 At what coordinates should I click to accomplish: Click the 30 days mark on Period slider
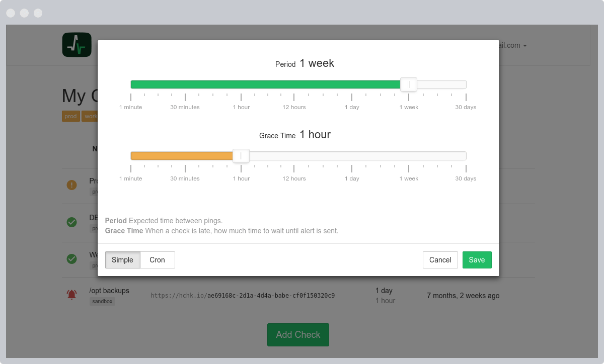coord(466,107)
